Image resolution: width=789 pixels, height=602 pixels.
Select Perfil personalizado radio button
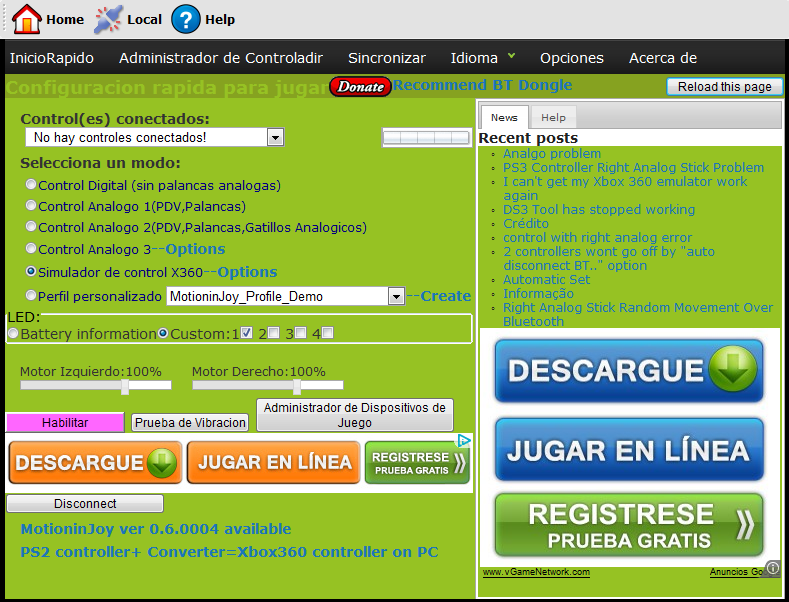[x=31, y=295]
